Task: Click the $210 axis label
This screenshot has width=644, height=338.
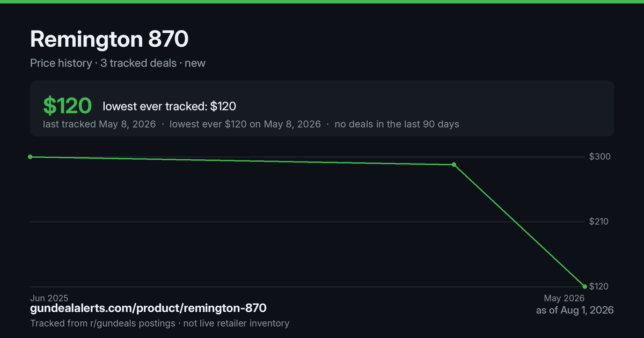Action: pos(599,222)
